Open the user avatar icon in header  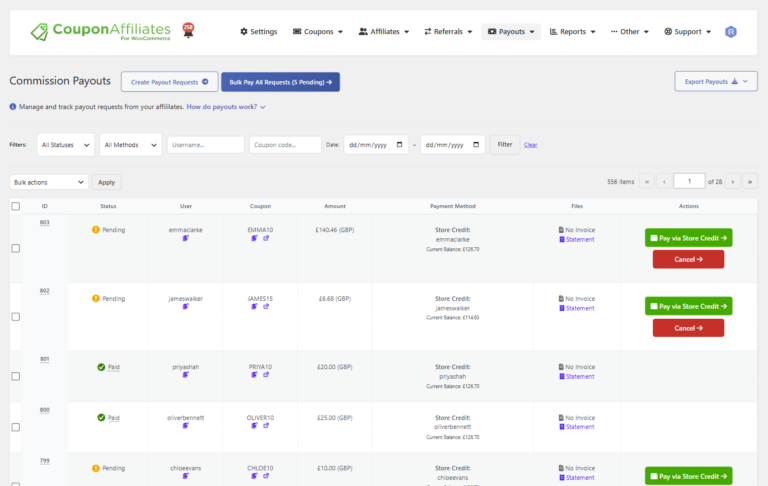tap(731, 32)
